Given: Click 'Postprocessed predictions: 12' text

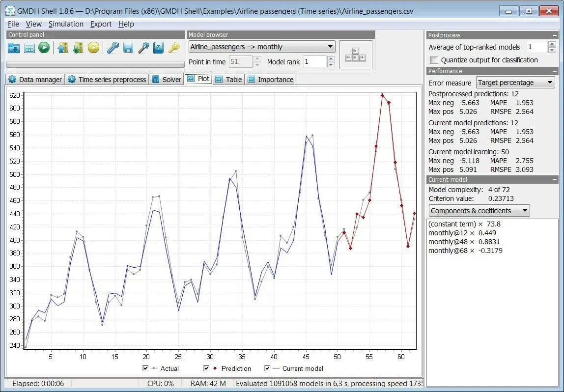Looking at the screenshot, I should pos(474,94).
